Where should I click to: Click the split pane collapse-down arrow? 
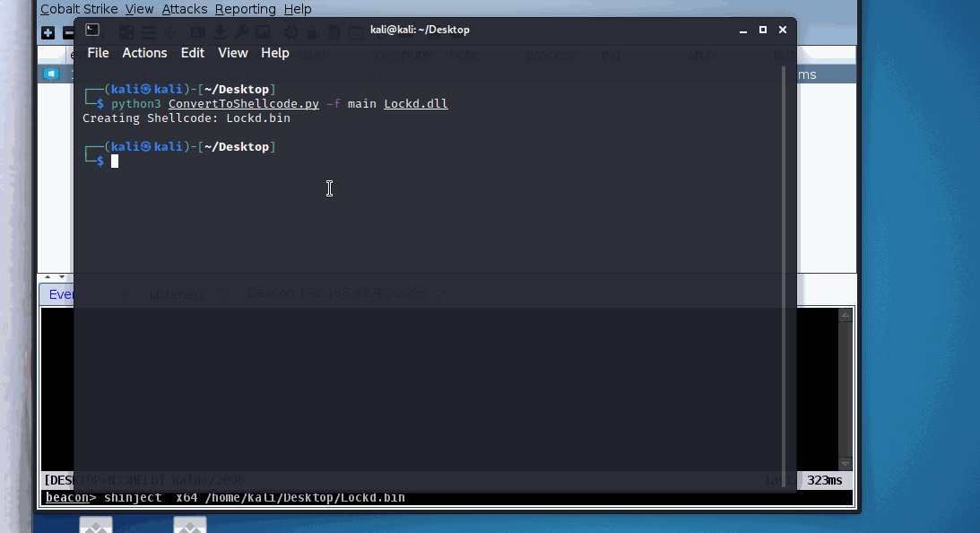tap(61, 276)
